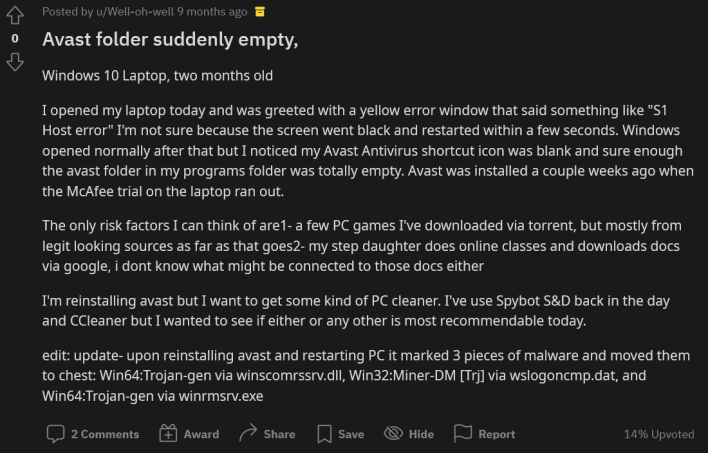Viewport: 708px width, 453px height.
Task: Click the yellow archived post box icon
Action: 260,12
